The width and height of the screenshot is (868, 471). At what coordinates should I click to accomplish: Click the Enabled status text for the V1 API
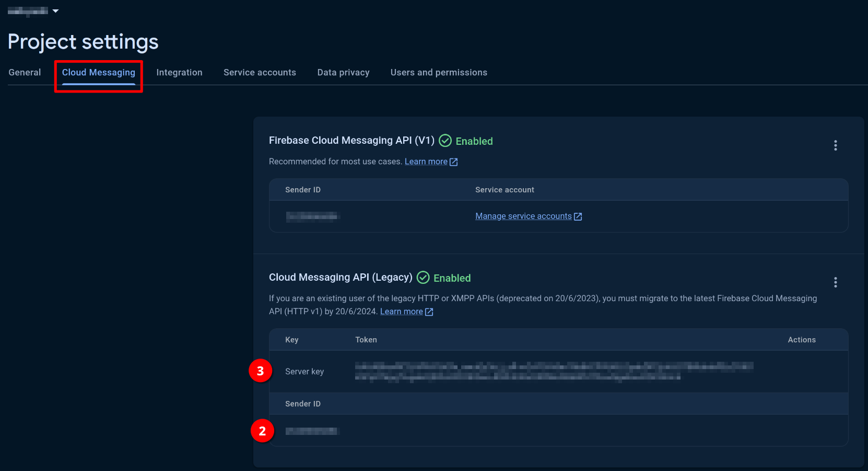coord(474,141)
